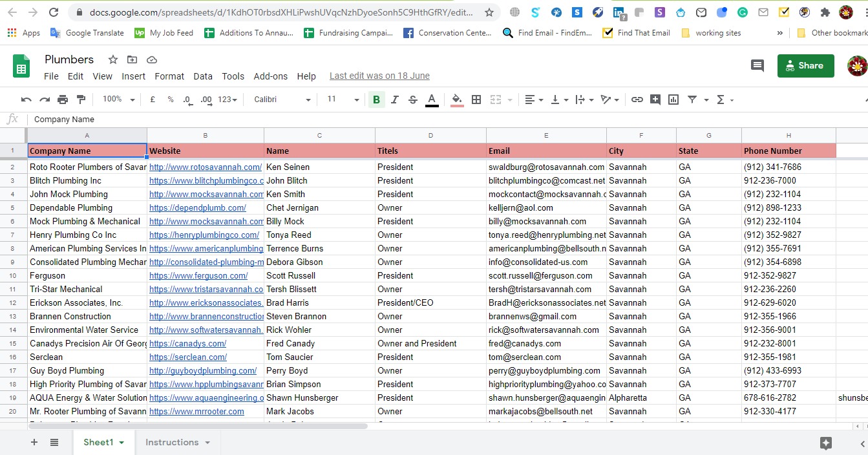Open the comment history icon
868x455 pixels.
click(757, 65)
